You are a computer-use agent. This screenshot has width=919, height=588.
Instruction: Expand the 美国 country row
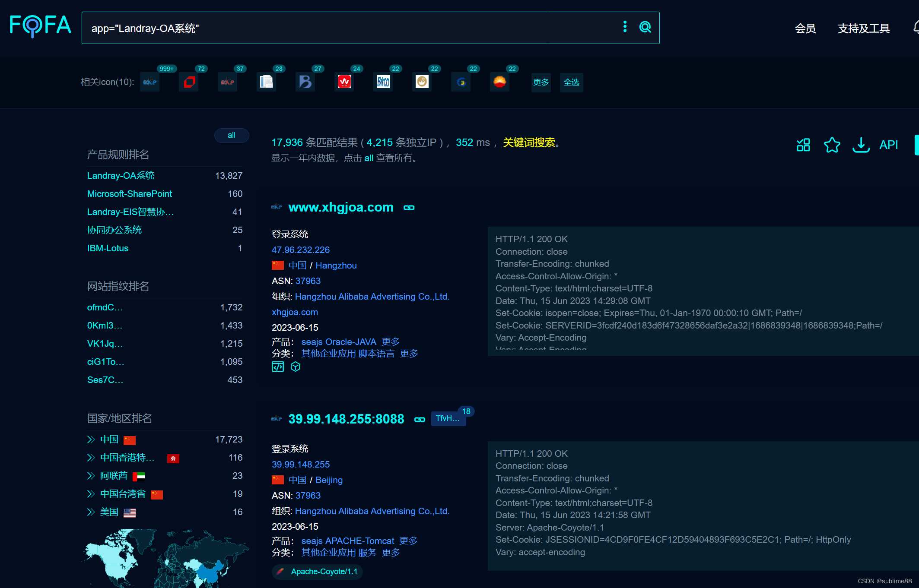[91, 512]
